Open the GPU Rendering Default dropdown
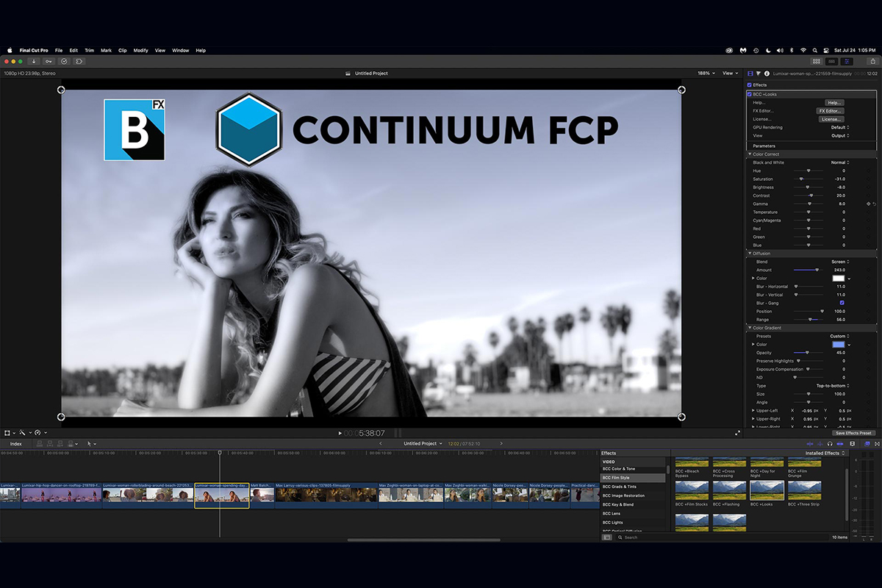The image size is (882, 588). pos(839,127)
